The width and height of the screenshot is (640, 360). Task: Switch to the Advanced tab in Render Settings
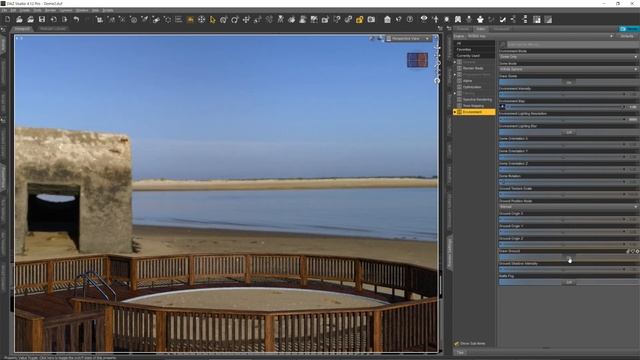click(x=501, y=29)
